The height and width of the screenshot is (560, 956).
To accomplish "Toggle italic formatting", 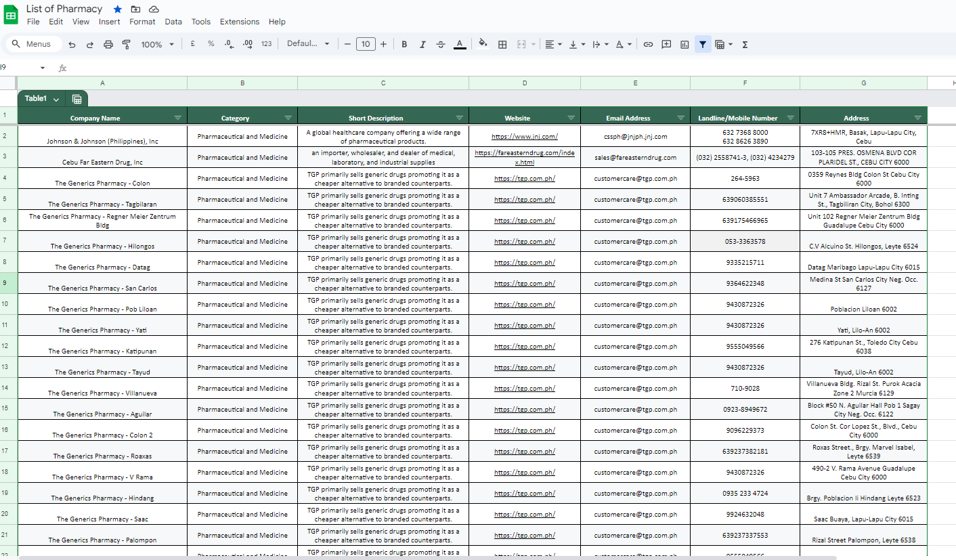I will [x=422, y=45].
